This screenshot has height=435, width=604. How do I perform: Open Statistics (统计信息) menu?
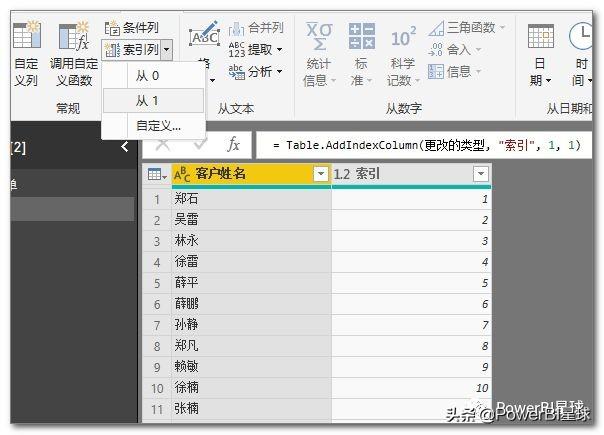point(319,55)
